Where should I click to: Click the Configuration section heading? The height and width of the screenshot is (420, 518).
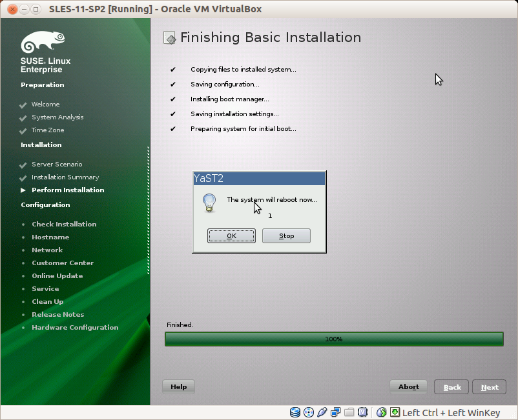click(45, 205)
